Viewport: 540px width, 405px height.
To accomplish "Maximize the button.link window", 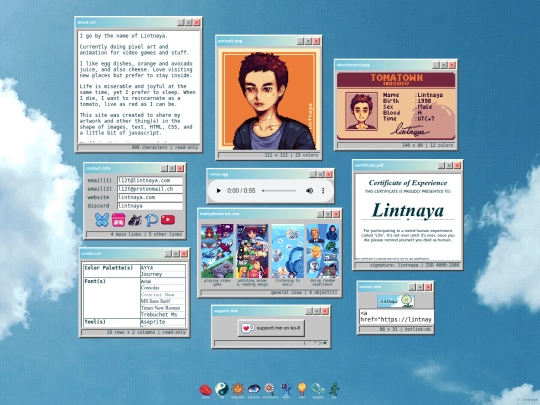I will [420, 287].
